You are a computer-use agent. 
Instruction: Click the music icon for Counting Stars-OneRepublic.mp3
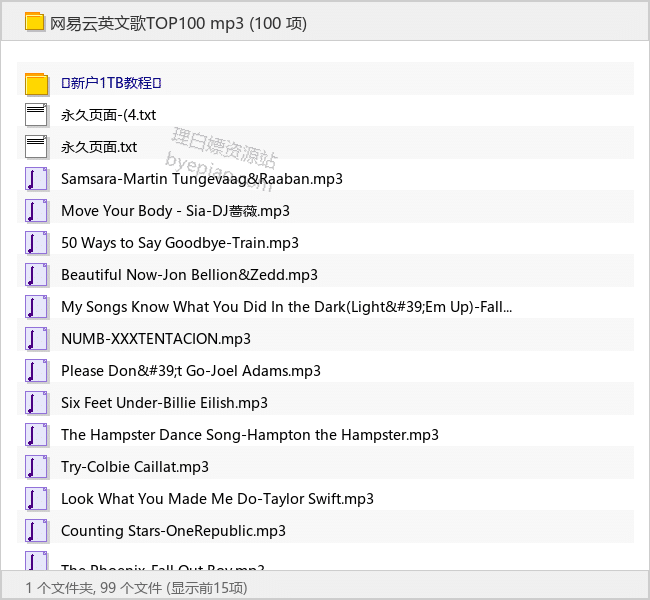[36, 531]
